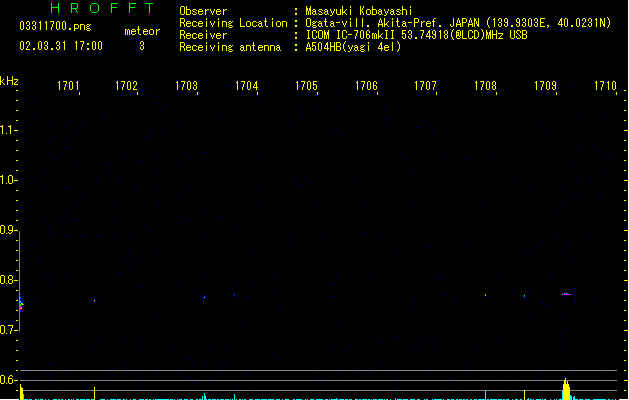Click time axis label 1709
Screen dimensions: 629x400
(546, 86)
